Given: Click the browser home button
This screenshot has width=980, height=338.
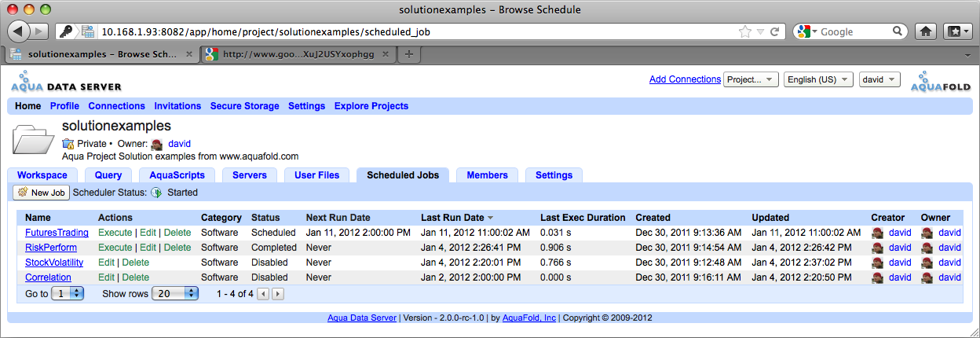Looking at the screenshot, I should (927, 31).
